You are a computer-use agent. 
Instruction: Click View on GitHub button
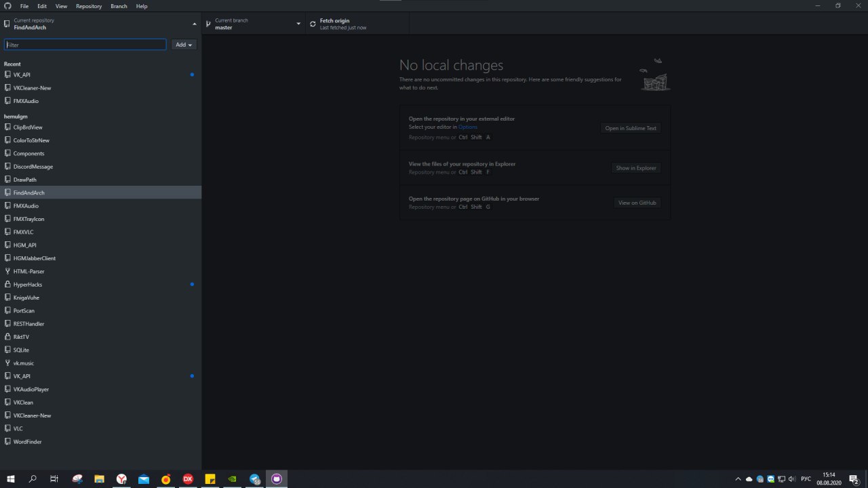pyautogui.click(x=637, y=203)
